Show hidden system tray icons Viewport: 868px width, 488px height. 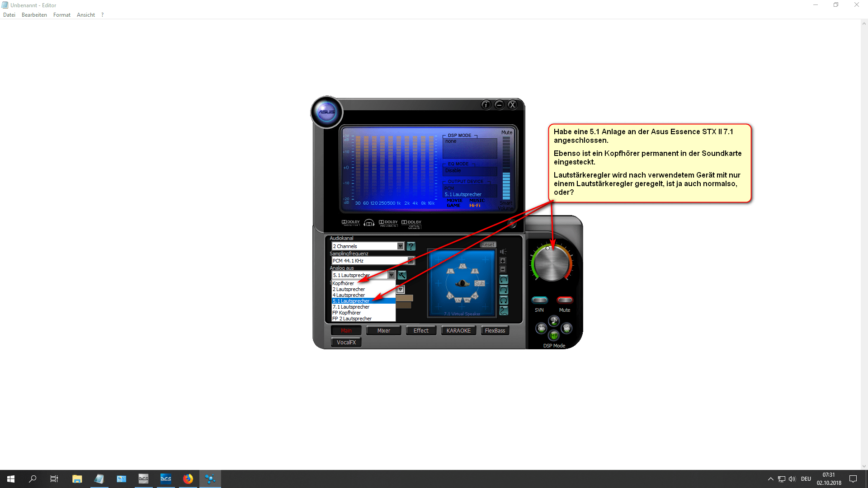pos(770,479)
